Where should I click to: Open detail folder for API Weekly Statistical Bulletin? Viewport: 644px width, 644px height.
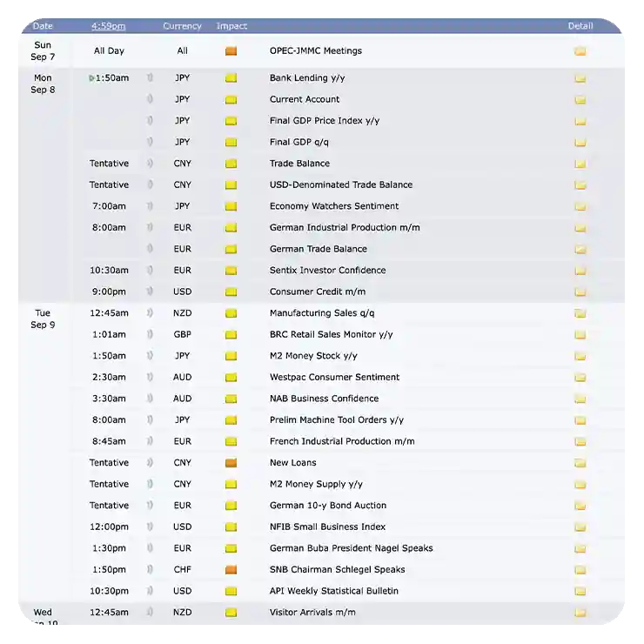pyautogui.click(x=580, y=592)
